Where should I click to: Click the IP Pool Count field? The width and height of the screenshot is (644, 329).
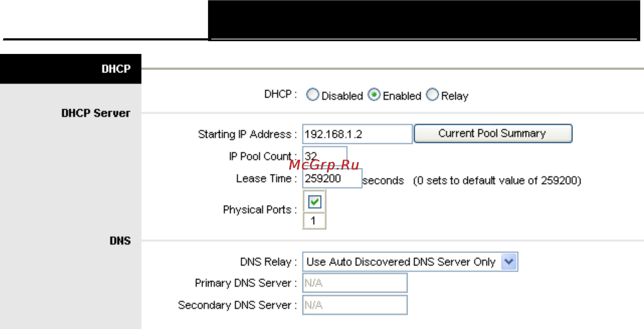click(x=325, y=156)
